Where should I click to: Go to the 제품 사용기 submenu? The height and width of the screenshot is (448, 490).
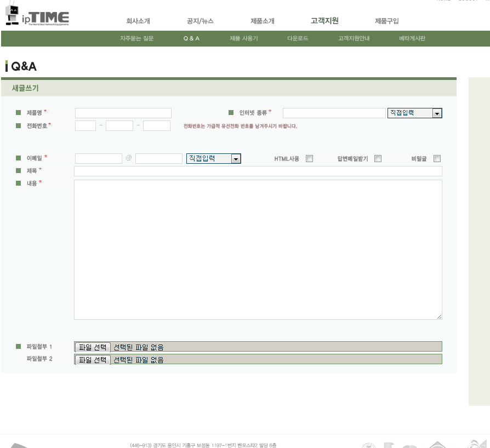click(x=244, y=38)
